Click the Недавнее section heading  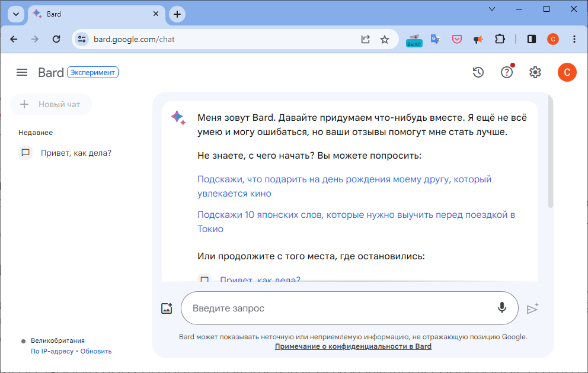tap(36, 133)
